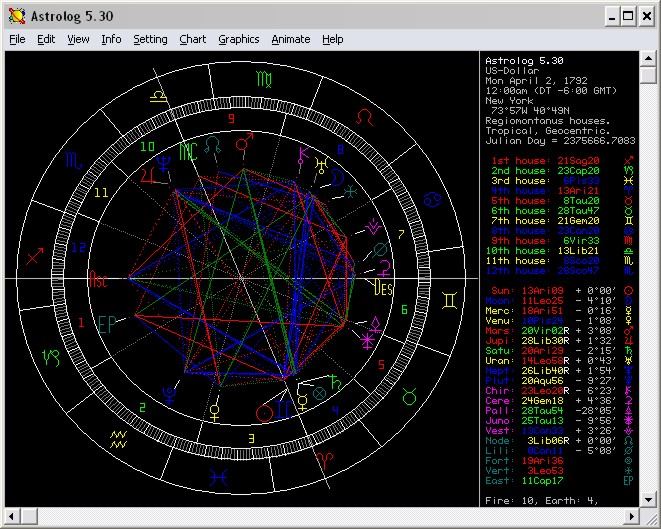
Task: Click the Libra glyph on the zodiac ring
Action: click(x=159, y=96)
